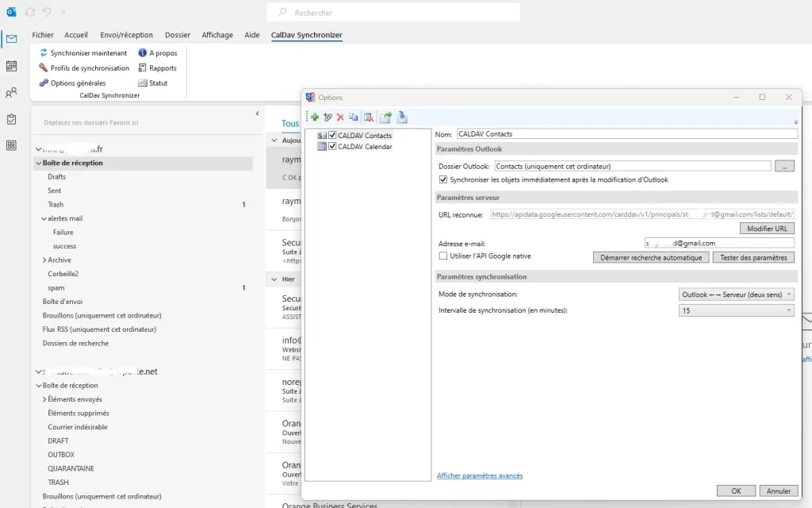The width and height of the screenshot is (812, 508).
Task: Open the QUARANTAINE folder
Action: click(x=71, y=468)
